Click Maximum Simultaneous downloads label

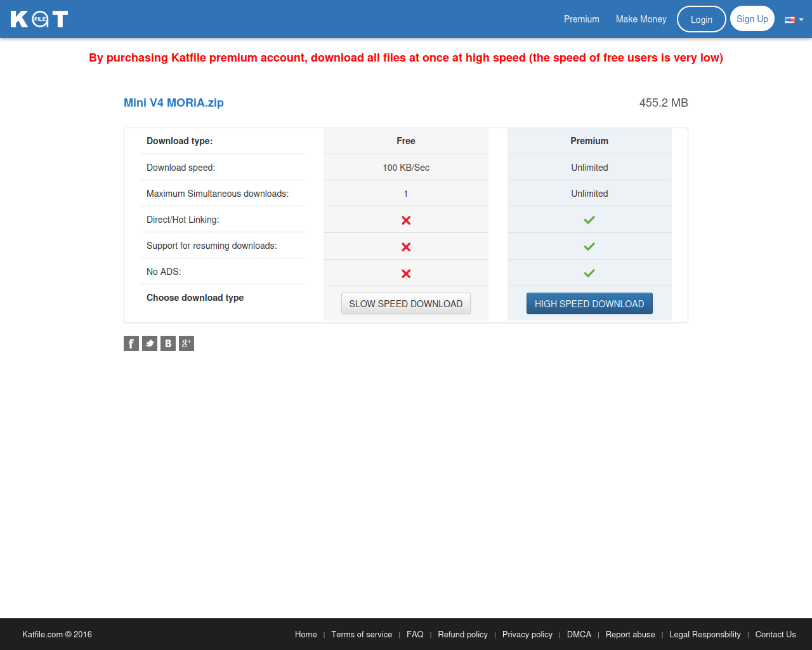click(x=218, y=194)
